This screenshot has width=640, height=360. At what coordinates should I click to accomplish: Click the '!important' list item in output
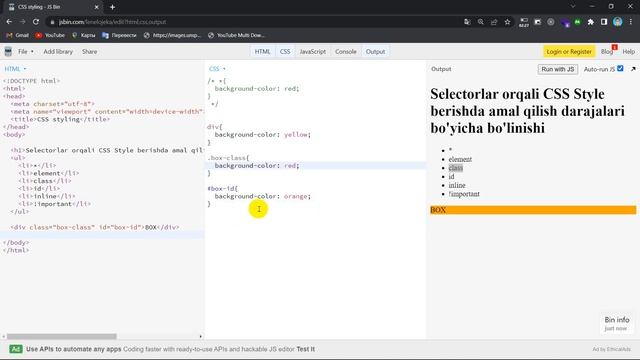(464, 194)
